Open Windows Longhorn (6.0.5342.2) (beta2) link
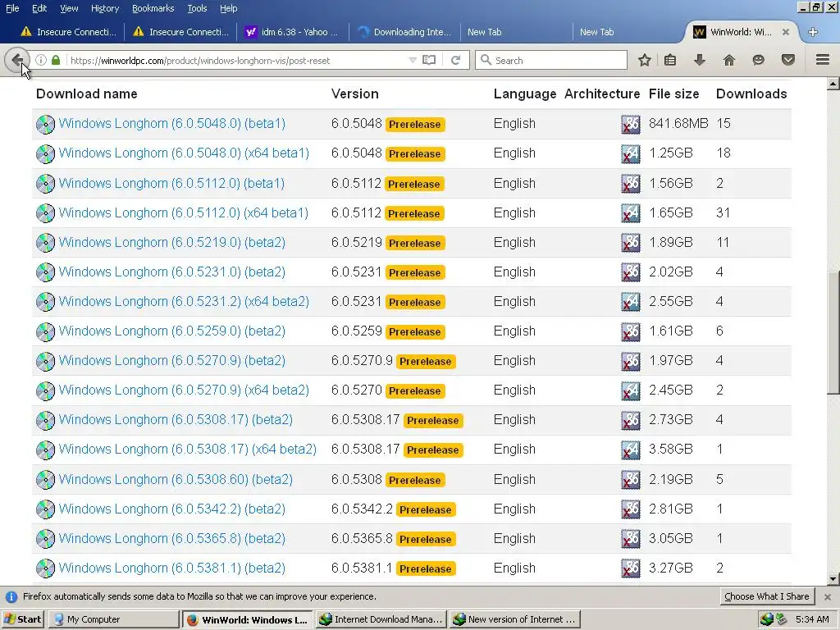 click(172, 509)
